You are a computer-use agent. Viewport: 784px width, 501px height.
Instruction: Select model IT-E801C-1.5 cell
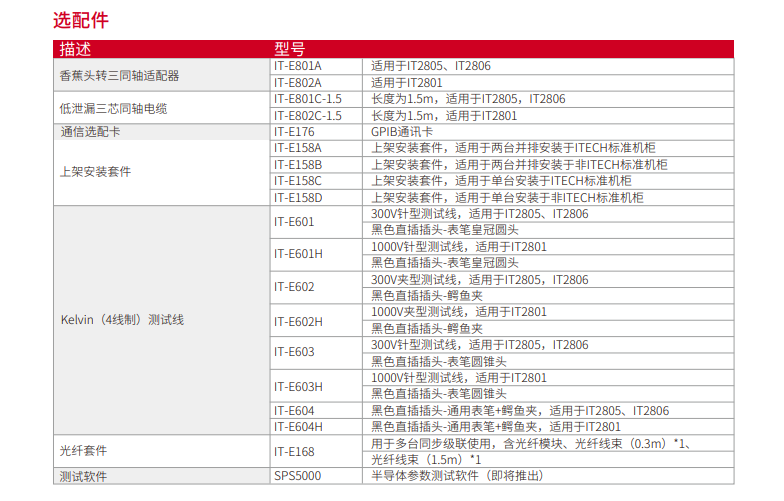tap(316, 99)
